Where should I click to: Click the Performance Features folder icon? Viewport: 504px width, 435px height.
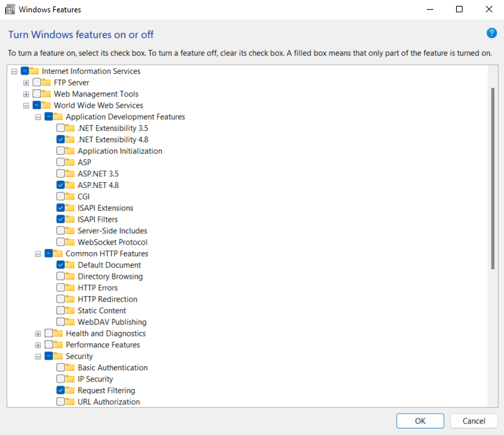(x=58, y=345)
